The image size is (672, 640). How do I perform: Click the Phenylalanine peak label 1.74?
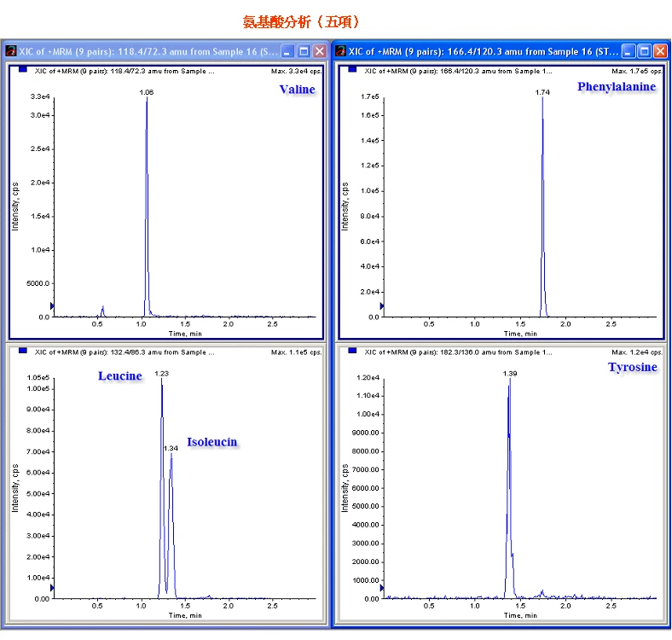pyautogui.click(x=542, y=91)
